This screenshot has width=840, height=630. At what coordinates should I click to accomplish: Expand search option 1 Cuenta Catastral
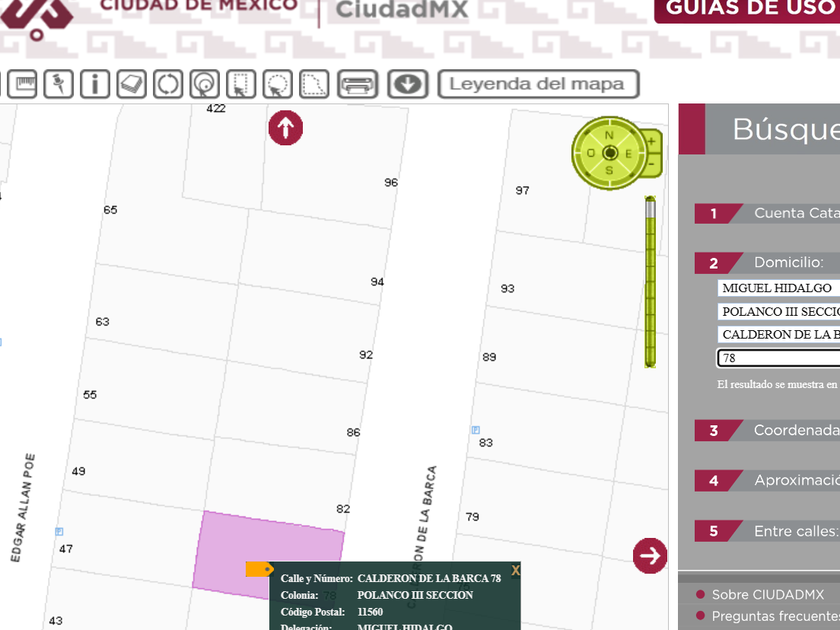tap(767, 213)
